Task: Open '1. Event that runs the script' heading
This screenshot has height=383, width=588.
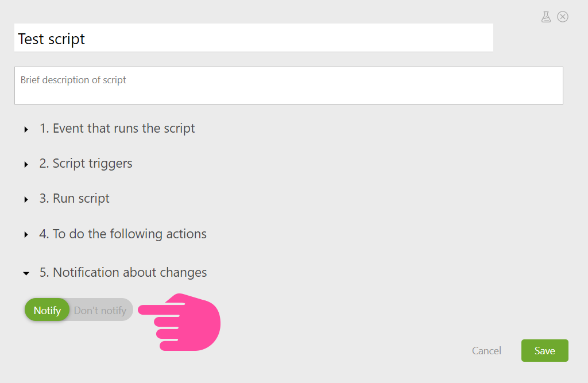Action: (x=117, y=128)
